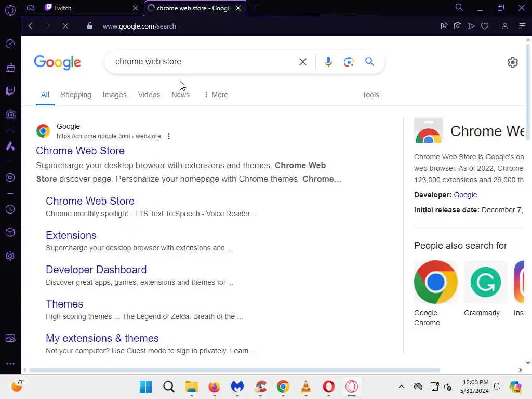Search tabs with magnifier icon in title bar

[x=459, y=7]
